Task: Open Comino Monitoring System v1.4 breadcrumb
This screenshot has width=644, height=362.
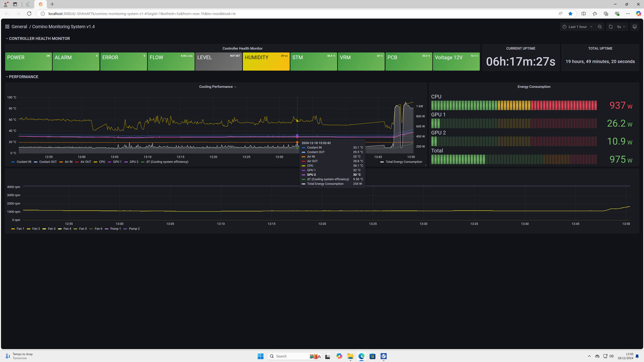Action: pos(63,26)
